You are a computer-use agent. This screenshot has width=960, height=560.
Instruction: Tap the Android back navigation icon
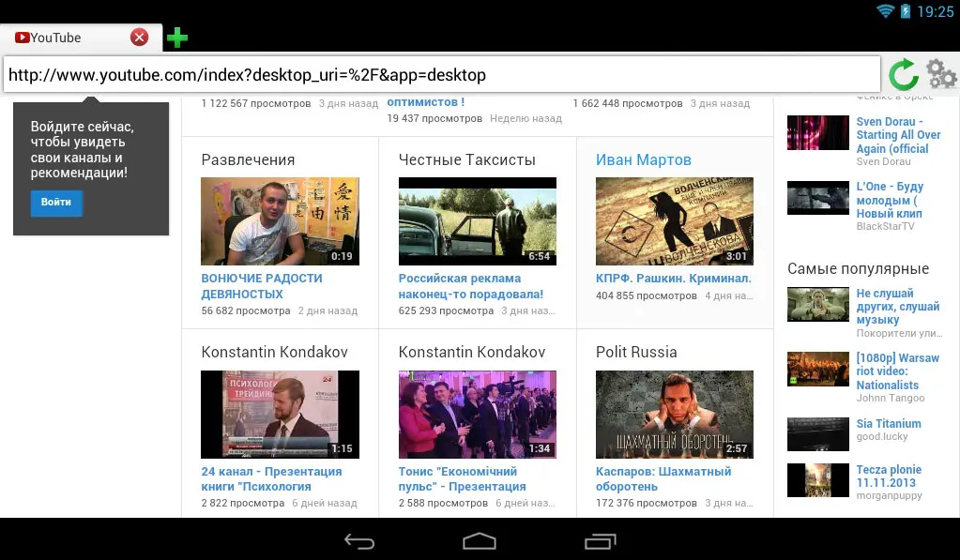point(359,541)
